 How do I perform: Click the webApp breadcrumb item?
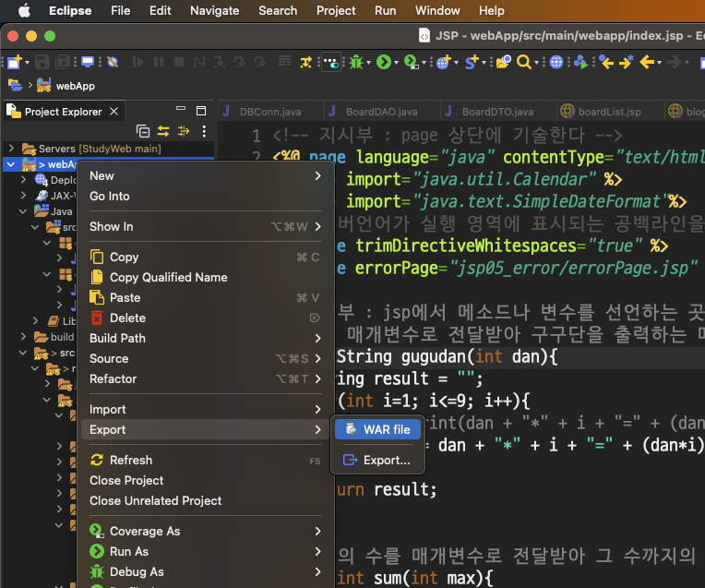(x=66, y=86)
